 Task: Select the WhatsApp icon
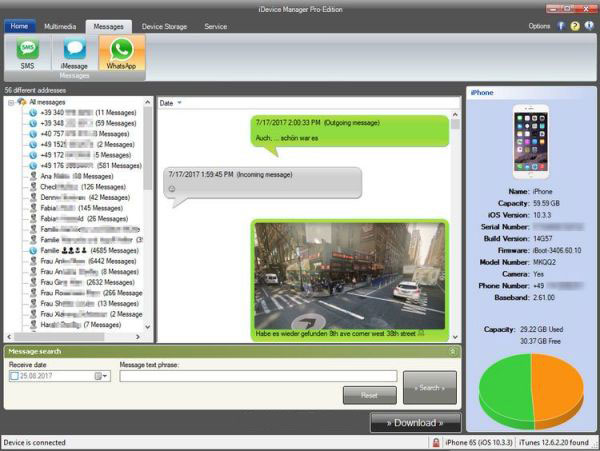pyautogui.click(x=122, y=53)
